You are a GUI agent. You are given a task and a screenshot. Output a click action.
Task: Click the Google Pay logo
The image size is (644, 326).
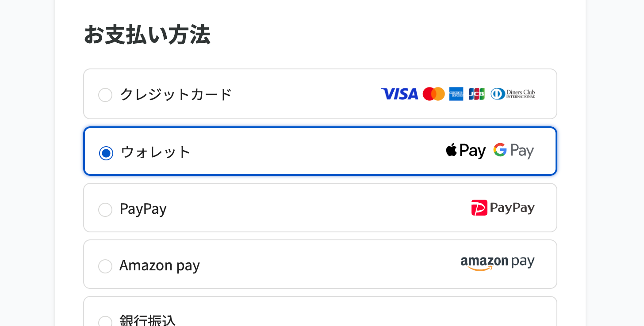pos(514,151)
